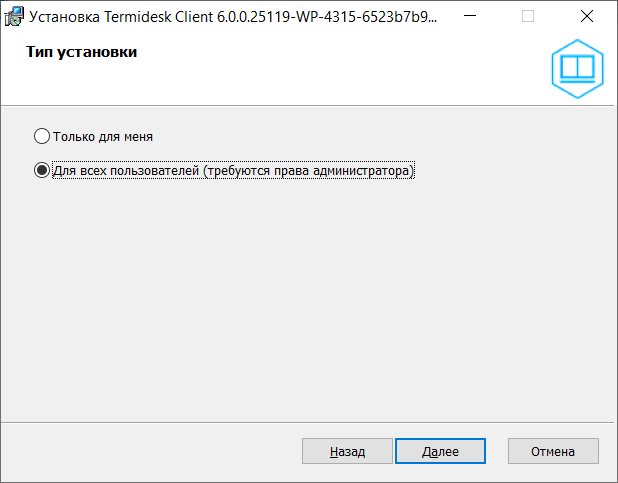Go back with the 'Назад' button
This screenshot has width=618, height=483.
coord(347,452)
